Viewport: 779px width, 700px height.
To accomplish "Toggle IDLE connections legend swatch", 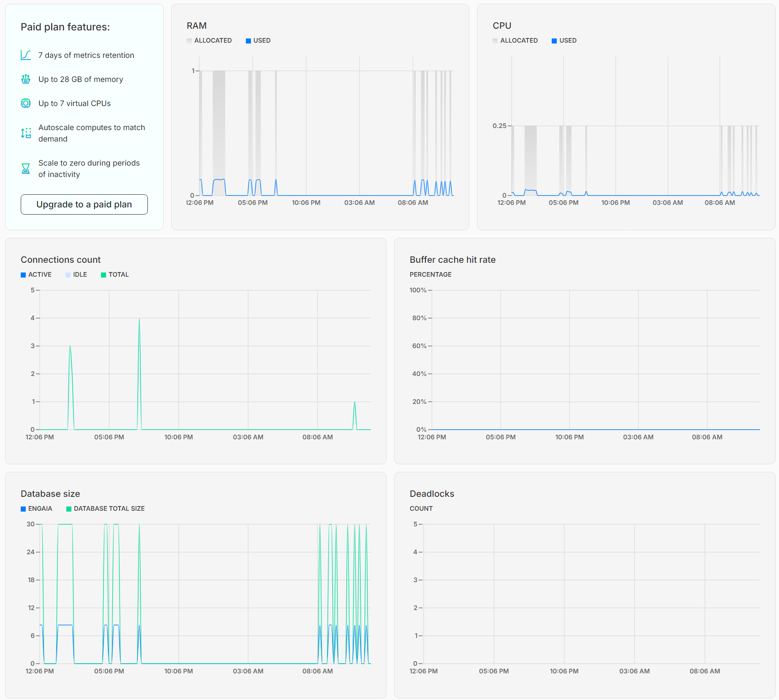I will [68, 275].
